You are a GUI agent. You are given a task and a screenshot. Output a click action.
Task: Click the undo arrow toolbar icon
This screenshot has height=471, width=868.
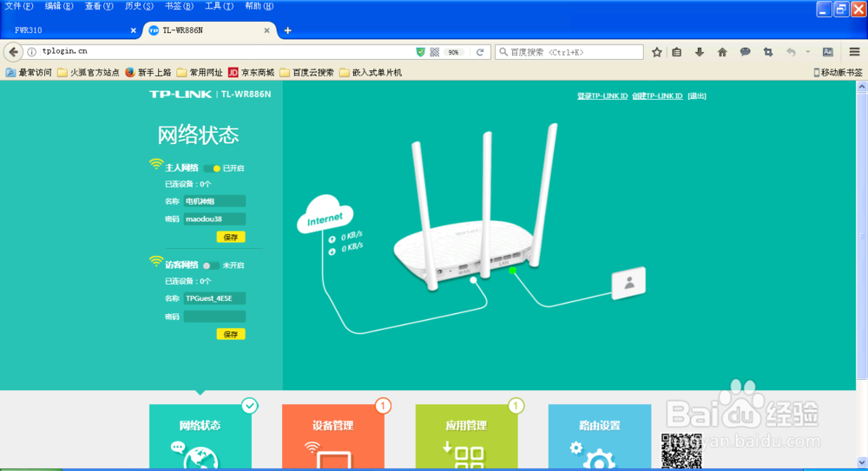pyautogui.click(x=791, y=52)
